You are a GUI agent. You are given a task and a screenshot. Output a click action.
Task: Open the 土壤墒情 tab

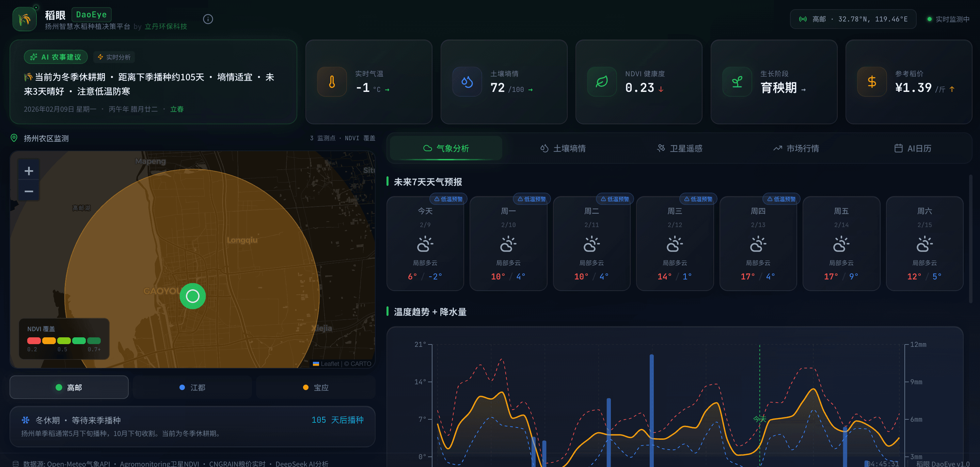click(x=563, y=148)
